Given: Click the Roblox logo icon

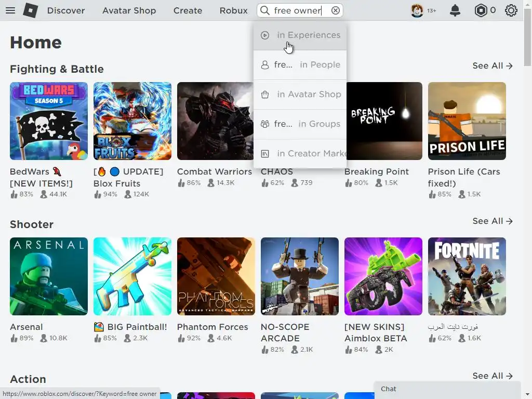Looking at the screenshot, I should point(30,10).
